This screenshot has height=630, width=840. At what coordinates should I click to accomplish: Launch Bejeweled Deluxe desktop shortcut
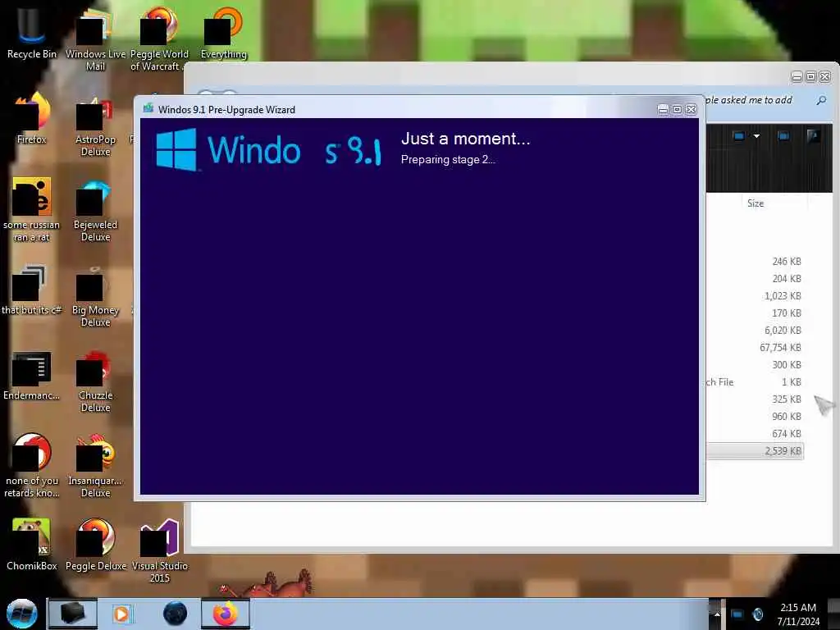point(95,210)
